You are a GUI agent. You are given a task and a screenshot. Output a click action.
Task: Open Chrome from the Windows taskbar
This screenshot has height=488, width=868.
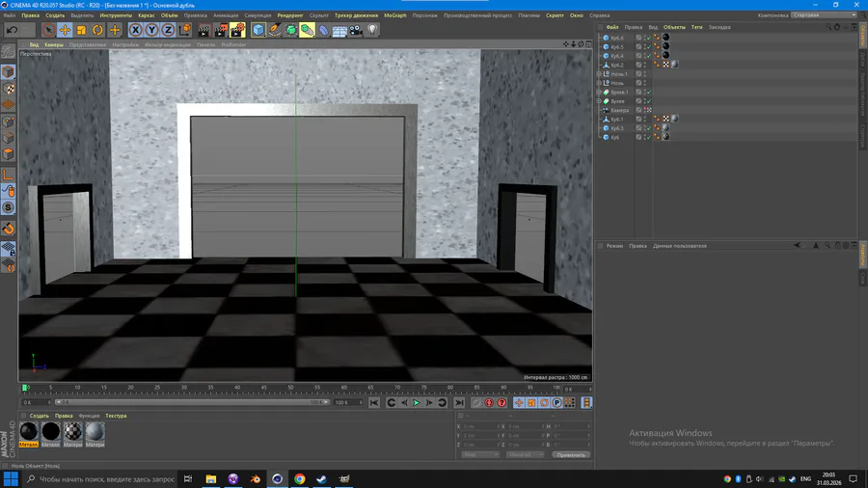(x=299, y=478)
